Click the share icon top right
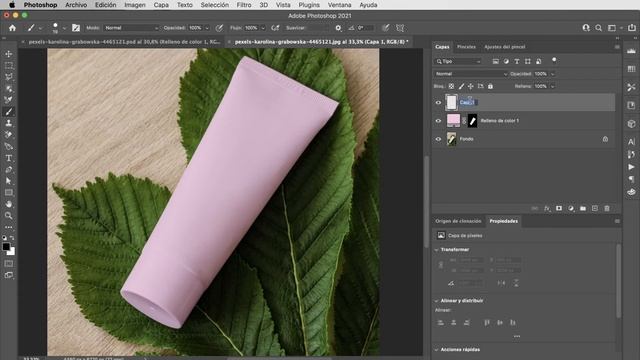 click(x=632, y=28)
